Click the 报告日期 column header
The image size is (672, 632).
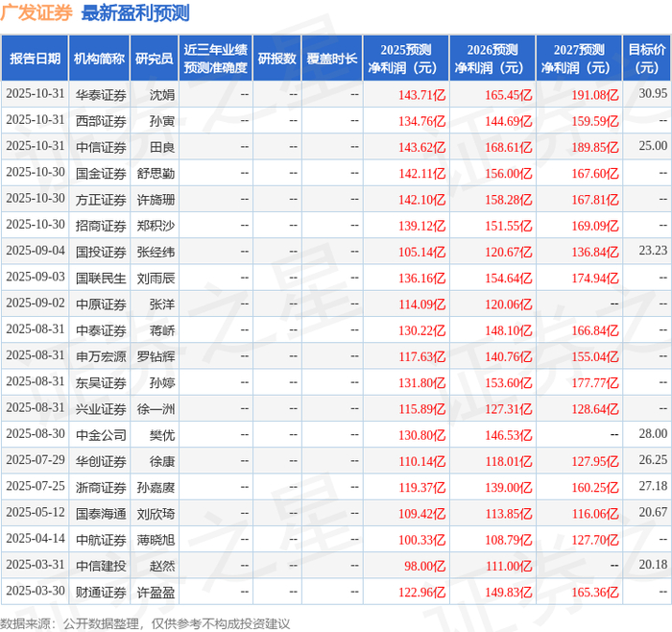pos(35,59)
